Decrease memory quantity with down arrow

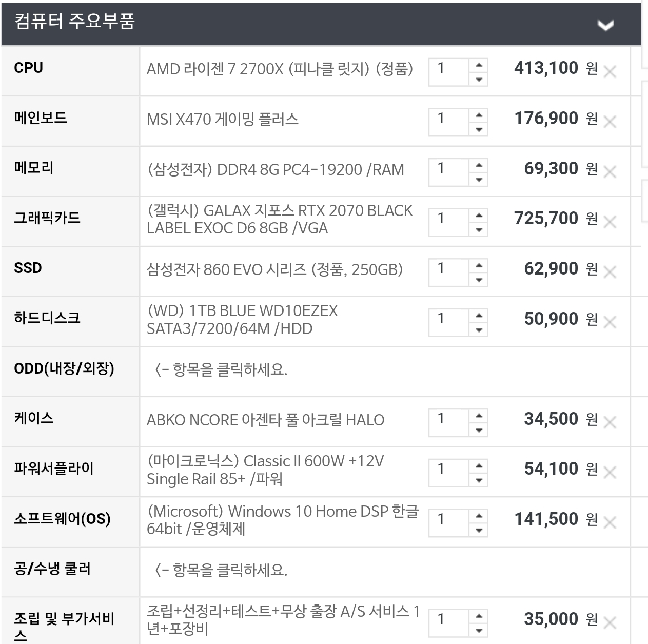[x=479, y=180]
